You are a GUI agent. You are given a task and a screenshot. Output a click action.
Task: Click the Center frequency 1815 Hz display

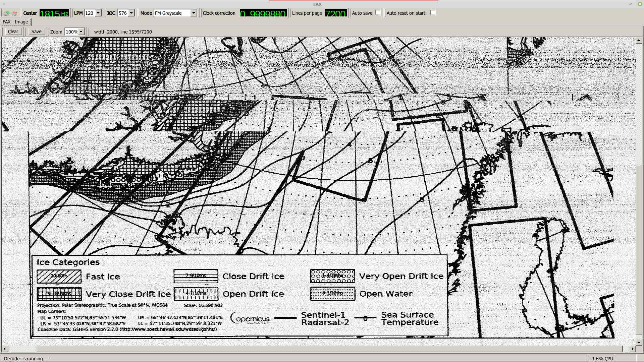click(x=54, y=13)
